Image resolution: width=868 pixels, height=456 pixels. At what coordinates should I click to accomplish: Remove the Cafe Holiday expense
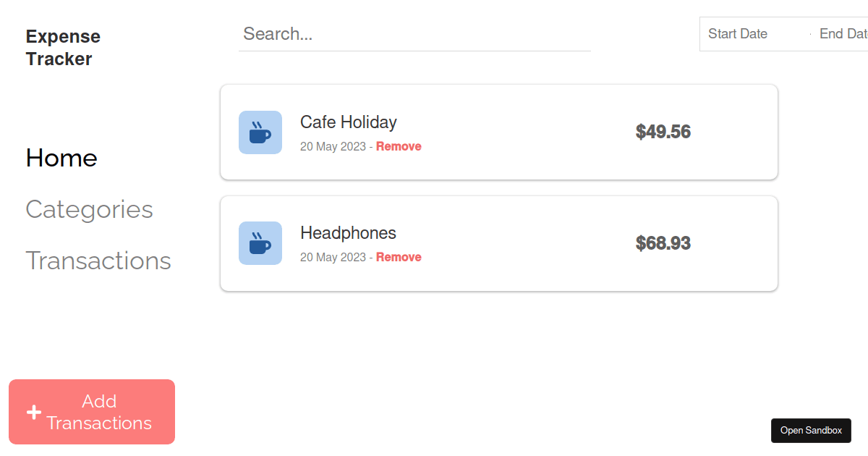[399, 145]
